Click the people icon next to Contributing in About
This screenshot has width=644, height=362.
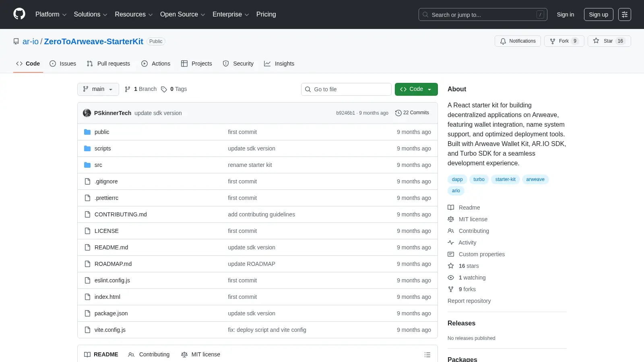pyautogui.click(x=451, y=231)
